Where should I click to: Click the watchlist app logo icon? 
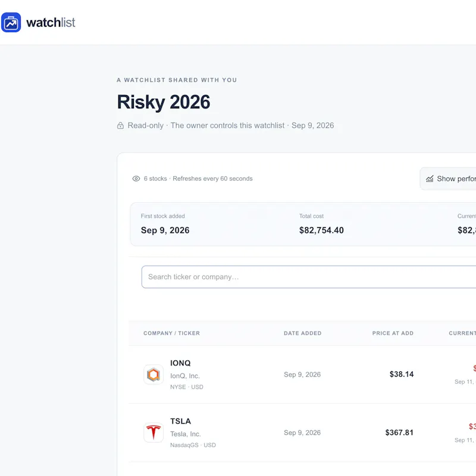click(11, 23)
